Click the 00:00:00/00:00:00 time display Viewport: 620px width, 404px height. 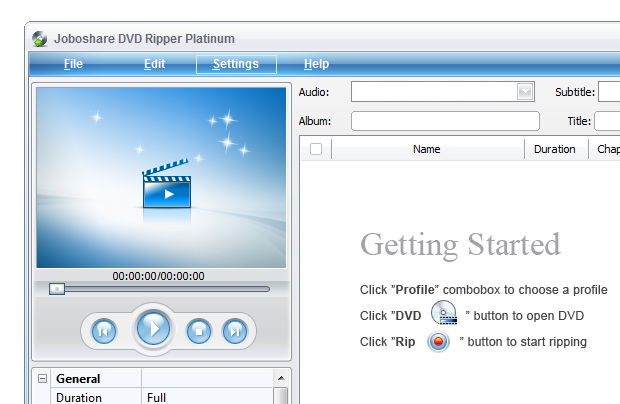point(158,276)
